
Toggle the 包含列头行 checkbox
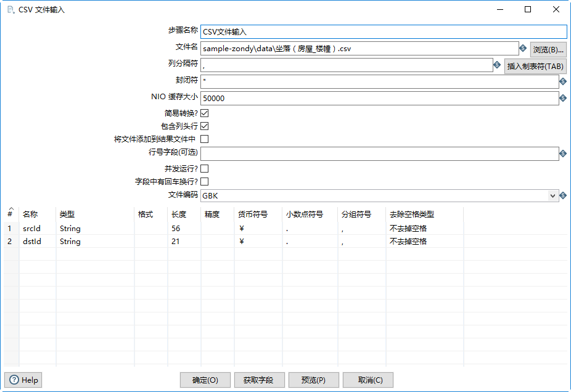coord(205,126)
